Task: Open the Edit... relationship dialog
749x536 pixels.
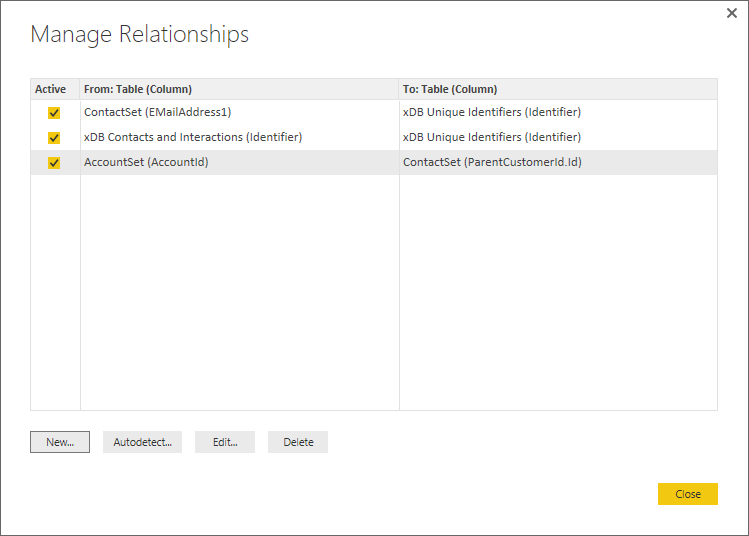Action: (225, 442)
